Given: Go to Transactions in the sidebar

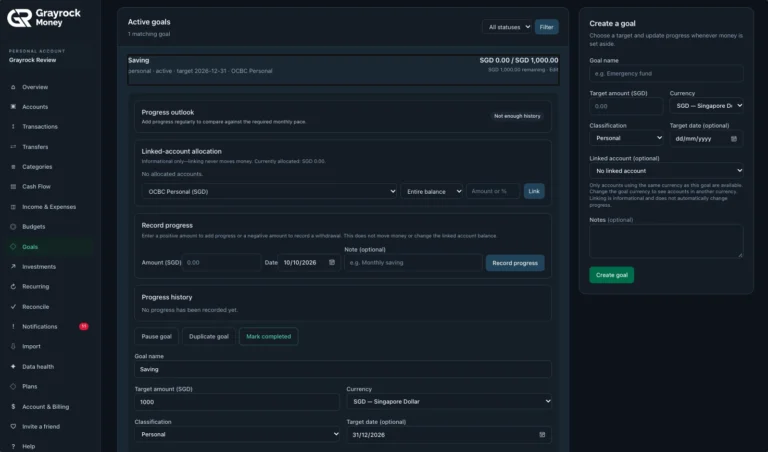Looking at the screenshot, I should pyautogui.click(x=40, y=126).
